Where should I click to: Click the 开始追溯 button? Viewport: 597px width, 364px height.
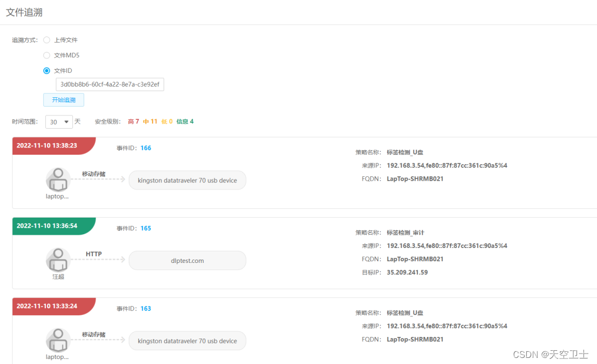(64, 100)
